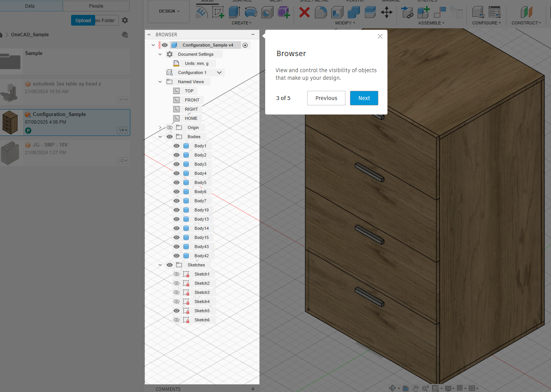Show the Origin folder visibility
Image resolution: width=551 pixels, height=392 pixels.
170,127
